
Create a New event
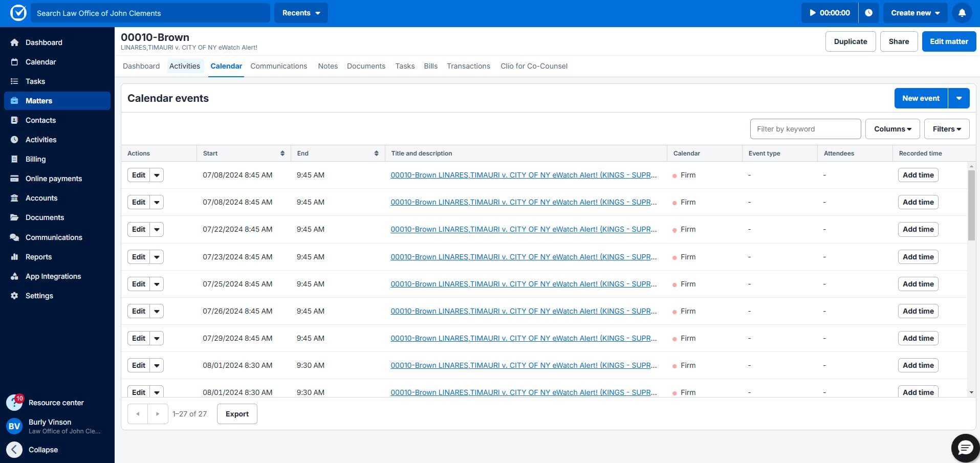coord(921,98)
